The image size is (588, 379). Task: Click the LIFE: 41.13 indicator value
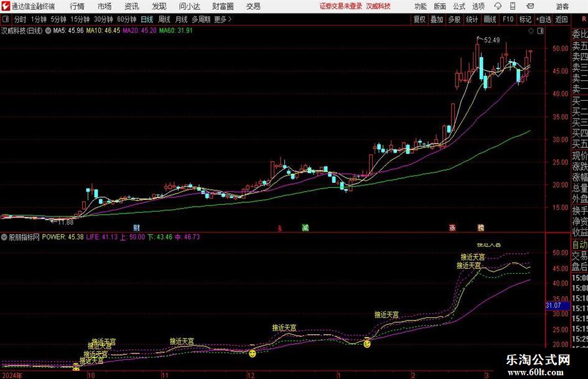(101, 237)
